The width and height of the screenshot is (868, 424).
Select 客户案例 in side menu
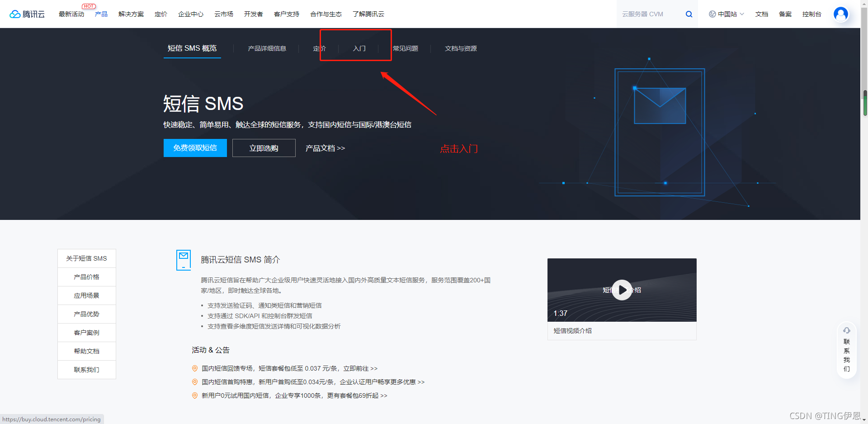(87, 333)
